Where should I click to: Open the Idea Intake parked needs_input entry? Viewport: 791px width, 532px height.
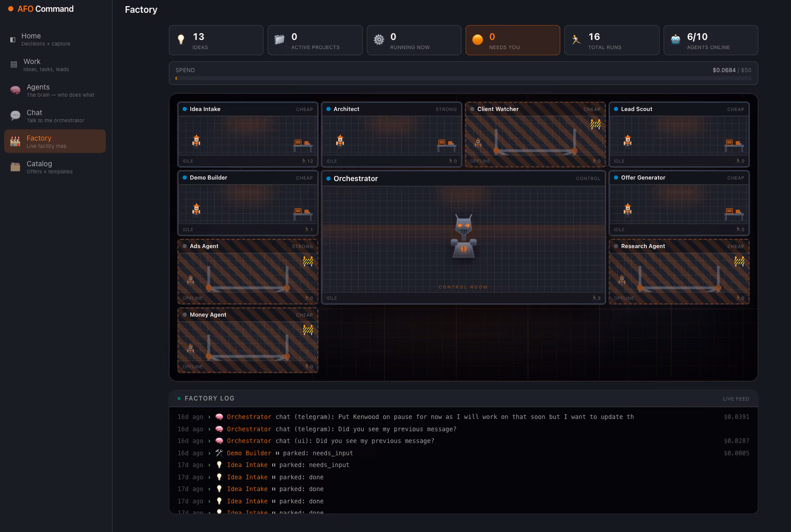(464, 465)
